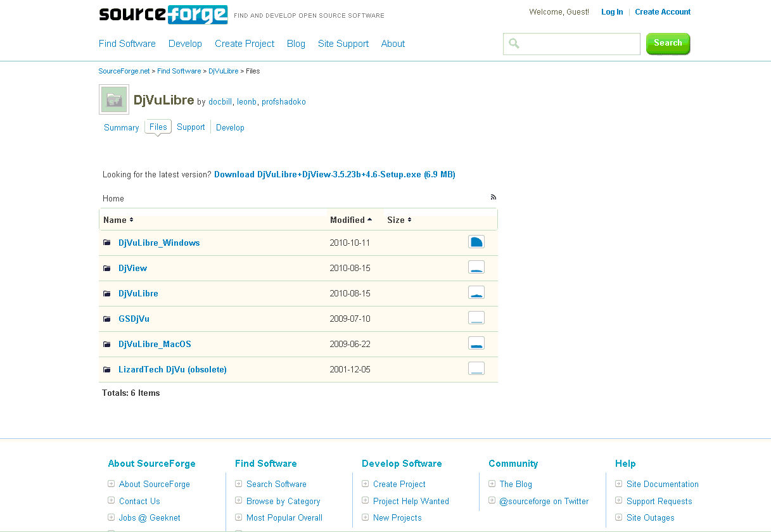Open author profshadoko's profile

tap(284, 101)
